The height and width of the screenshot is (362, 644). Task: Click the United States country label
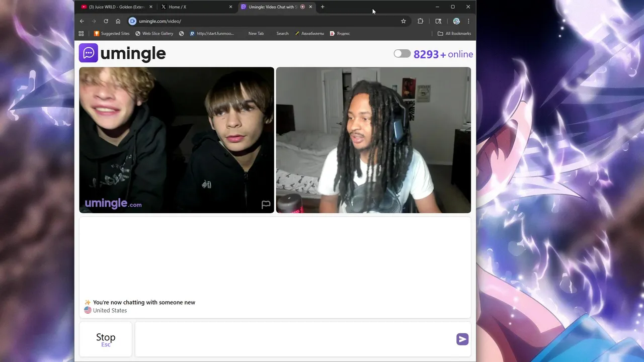110,311
